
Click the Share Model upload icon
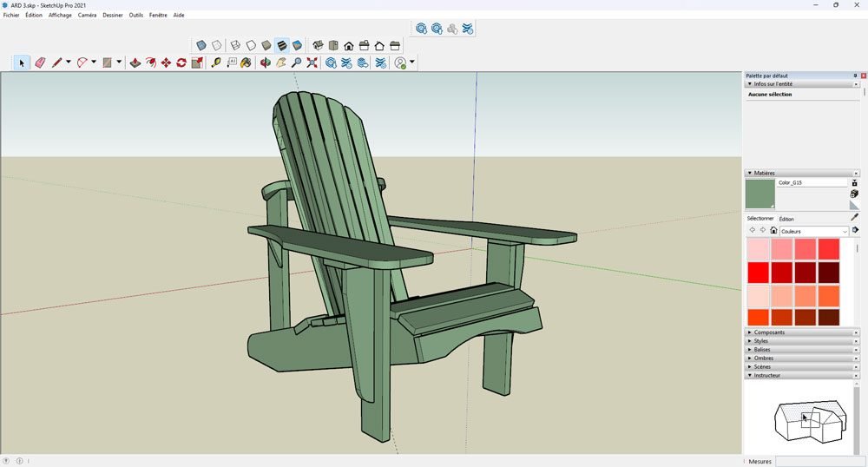point(437,29)
